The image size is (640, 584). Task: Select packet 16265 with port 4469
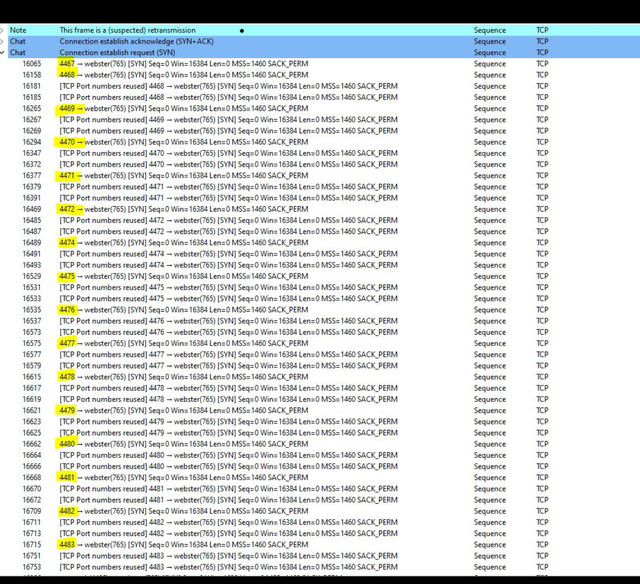320,109
